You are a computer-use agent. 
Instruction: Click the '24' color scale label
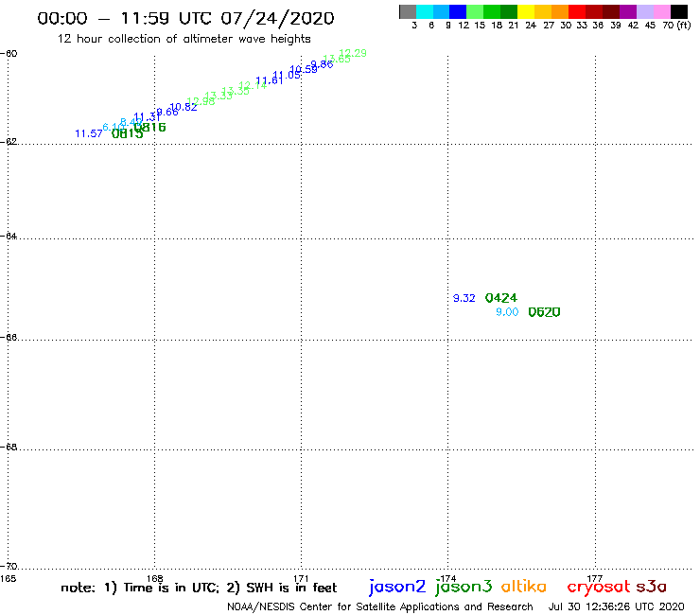(x=531, y=26)
